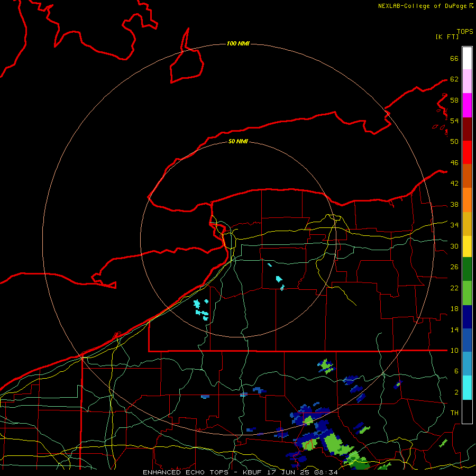Click the legend value "50"
The image size is (476, 476).
[454, 141]
